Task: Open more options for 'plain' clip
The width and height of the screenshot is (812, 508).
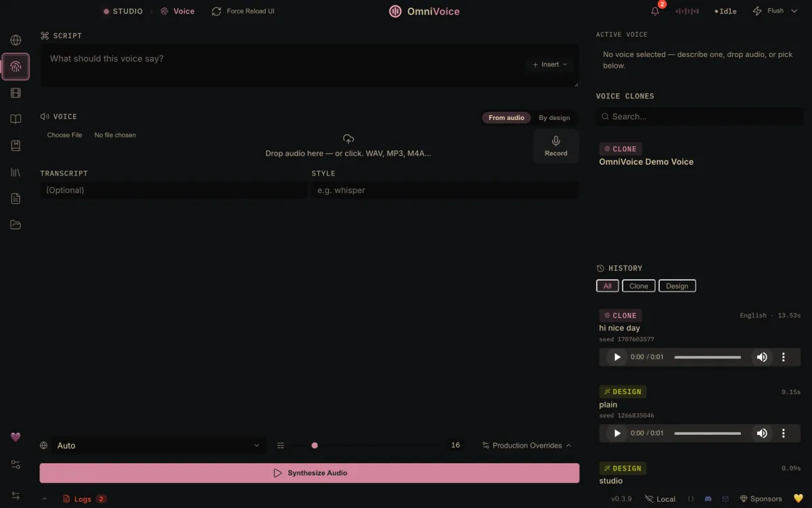Action: [x=784, y=433]
